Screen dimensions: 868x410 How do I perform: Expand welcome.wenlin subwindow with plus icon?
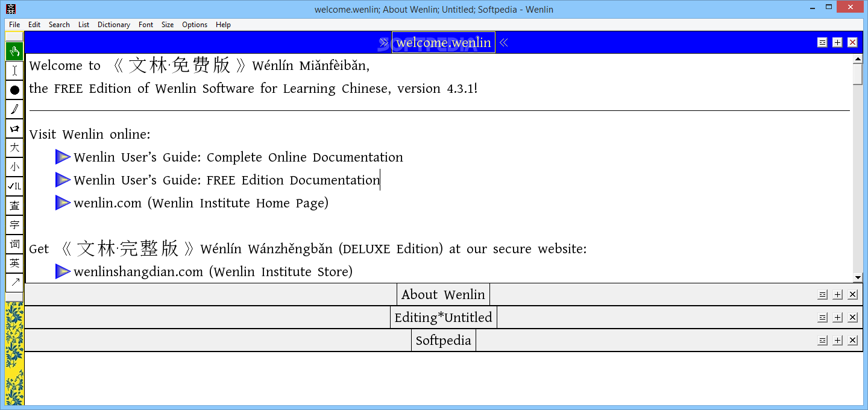pyautogui.click(x=837, y=42)
